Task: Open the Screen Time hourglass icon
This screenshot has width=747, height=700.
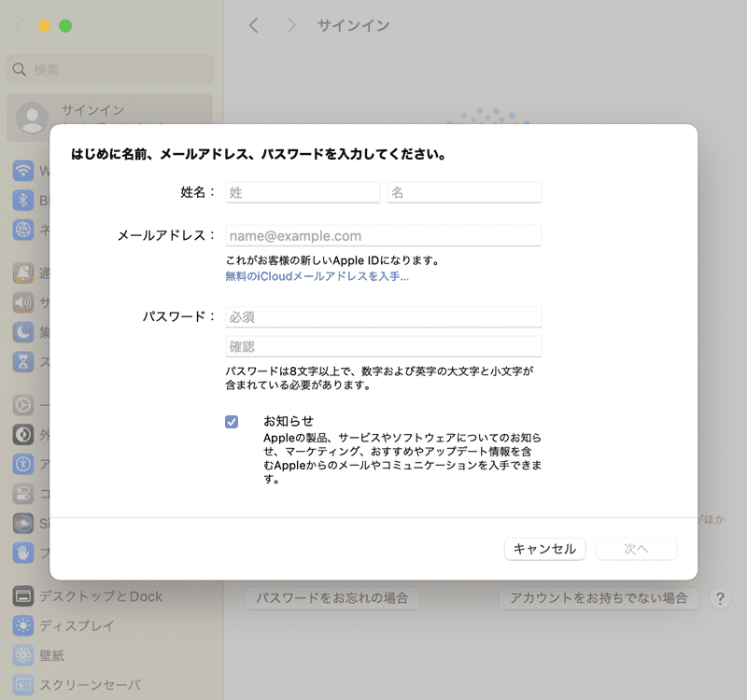Action: 22,361
